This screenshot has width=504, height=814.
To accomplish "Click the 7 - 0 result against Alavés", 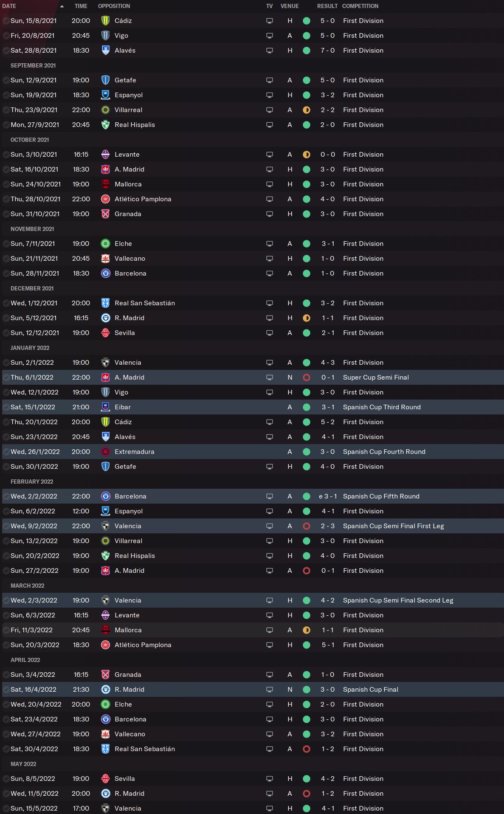I will click(327, 51).
